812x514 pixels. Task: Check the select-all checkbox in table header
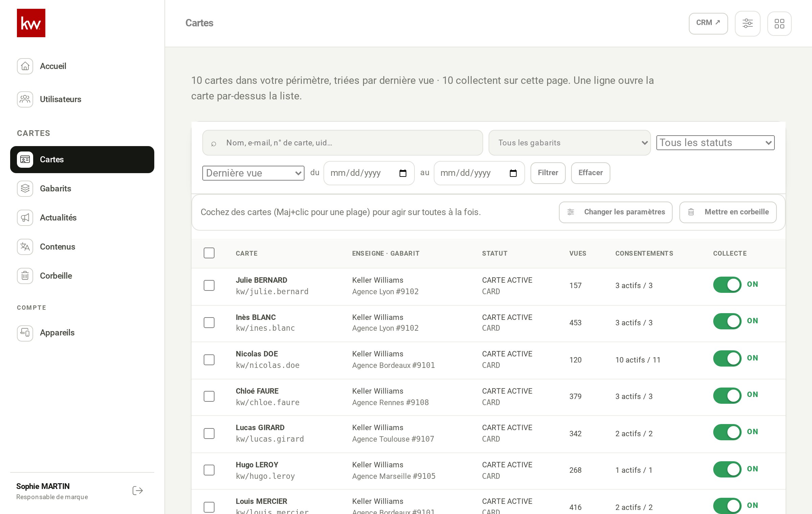pos(209,253)
